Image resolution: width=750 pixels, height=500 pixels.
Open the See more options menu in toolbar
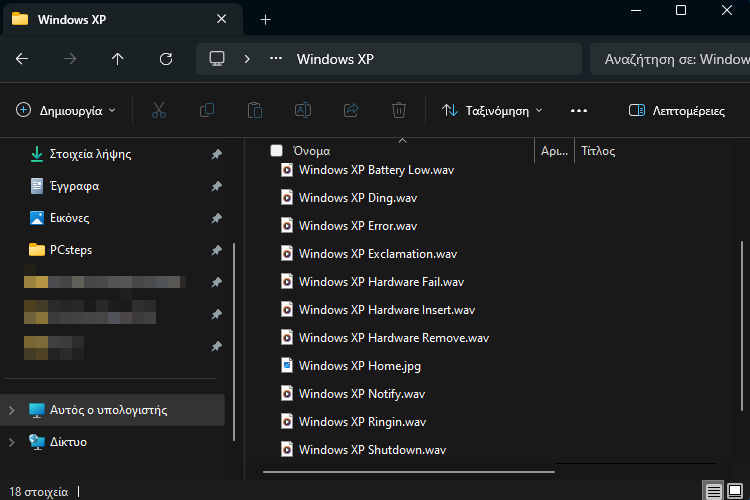click(579, 111)
